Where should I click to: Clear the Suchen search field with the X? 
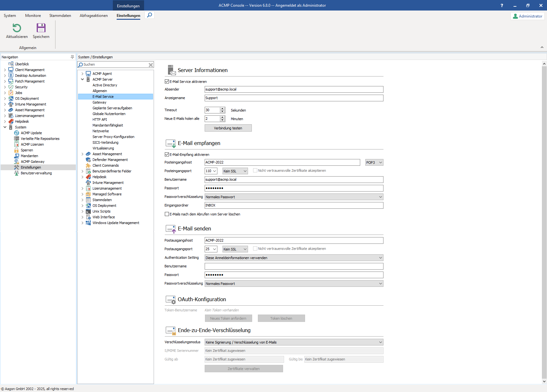tap(151, 64)
